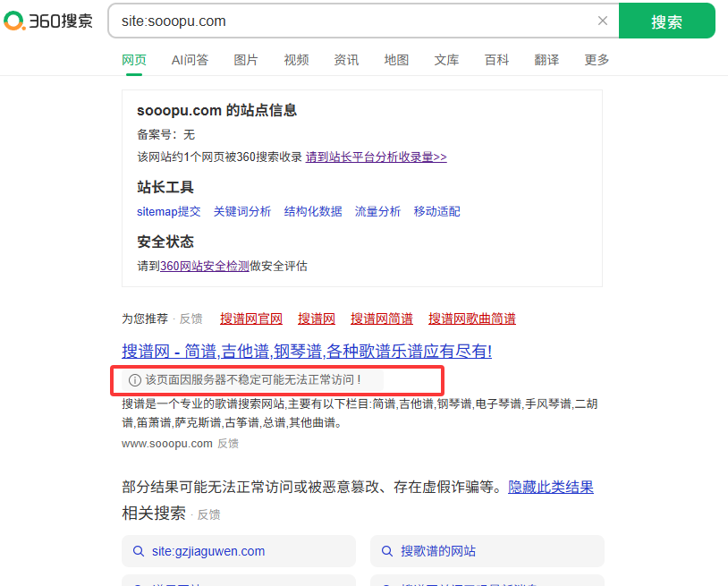
Task: Open the 结构化数据 tool link
Action: click(x=313, y=212)
